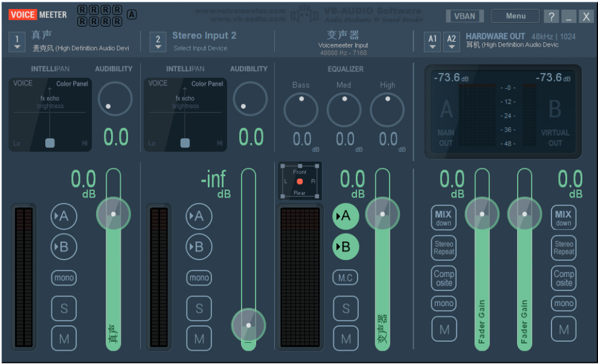The image size is (598, 364).
Task: Click the bus B Fader Gain knob
Action: tap(524, 214)
